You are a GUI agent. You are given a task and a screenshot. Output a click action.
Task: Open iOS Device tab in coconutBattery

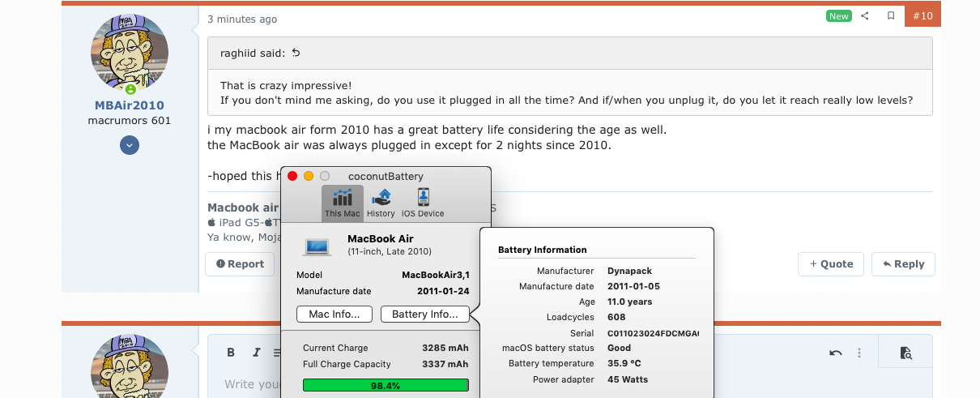point(423,203)
